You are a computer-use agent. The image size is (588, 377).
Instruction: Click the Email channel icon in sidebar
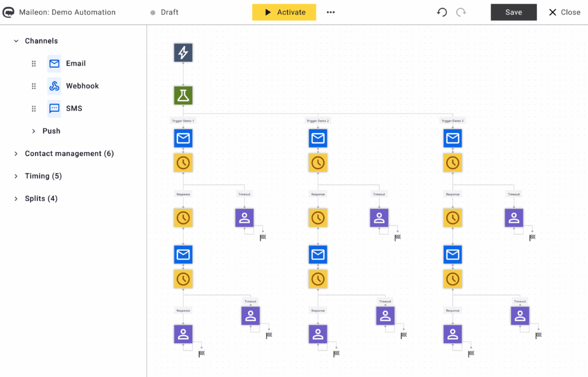click(x=55, y=64)
